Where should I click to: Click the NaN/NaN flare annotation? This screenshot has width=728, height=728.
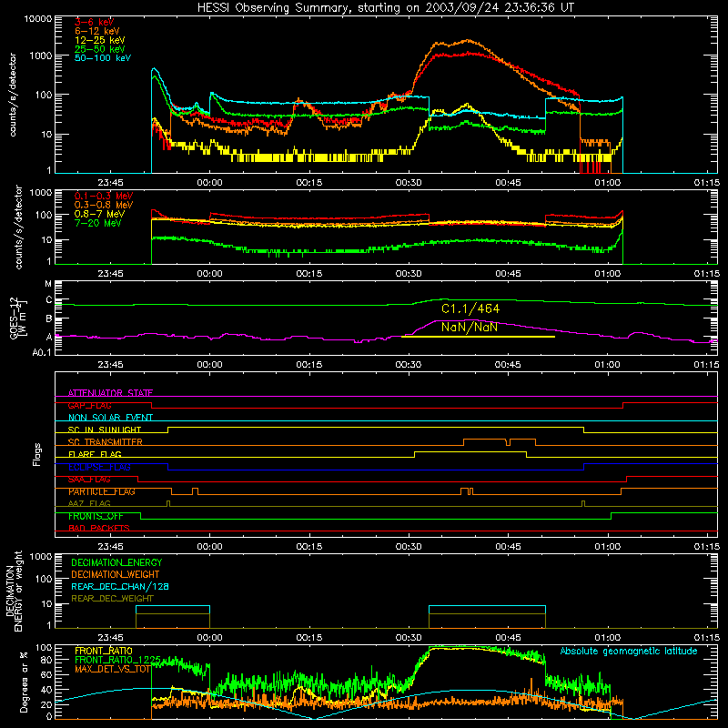coord(470,327)
